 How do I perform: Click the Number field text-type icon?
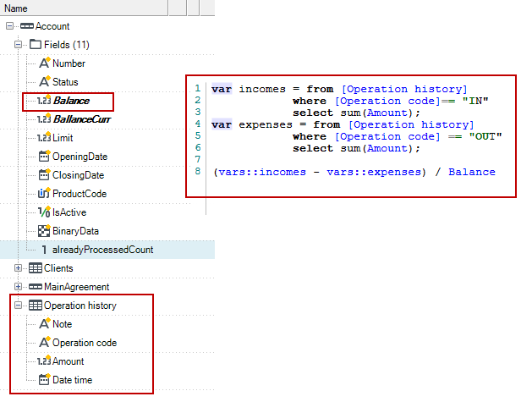point(44,63)
